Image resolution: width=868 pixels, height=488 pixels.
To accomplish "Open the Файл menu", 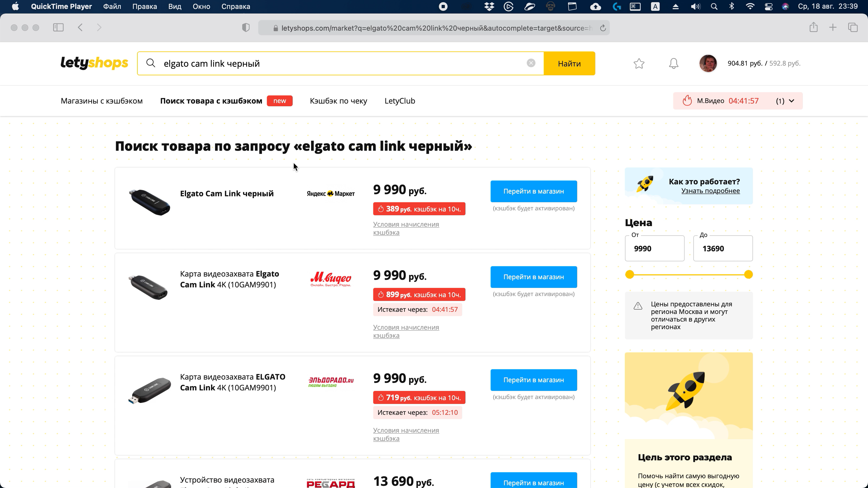I will point(112,7).
